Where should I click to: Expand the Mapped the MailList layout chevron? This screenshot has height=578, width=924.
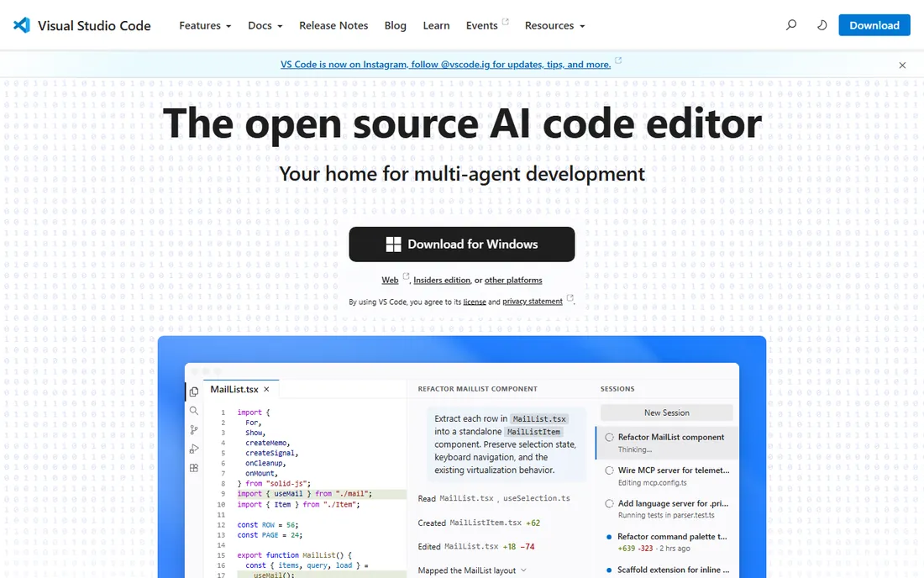(523, 570)
